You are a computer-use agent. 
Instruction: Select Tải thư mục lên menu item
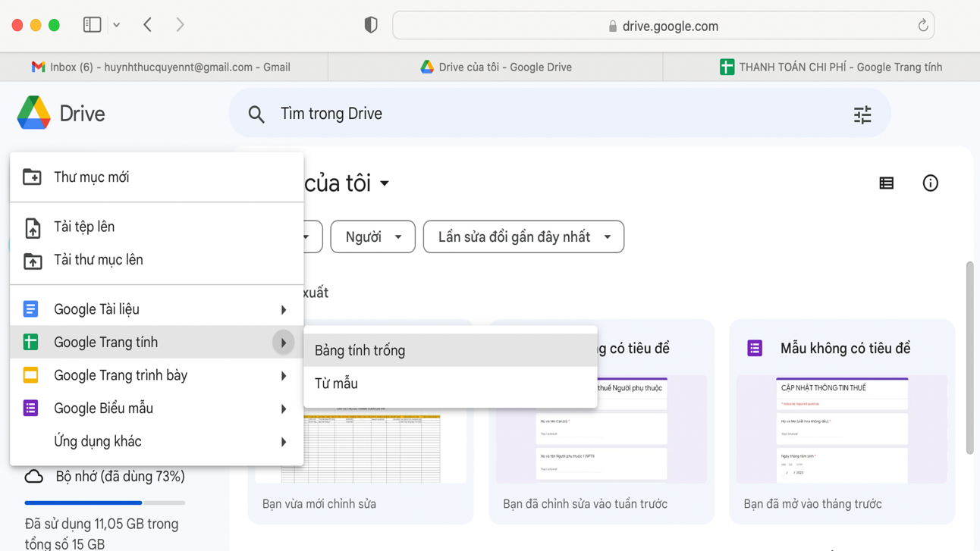[157, 260]
